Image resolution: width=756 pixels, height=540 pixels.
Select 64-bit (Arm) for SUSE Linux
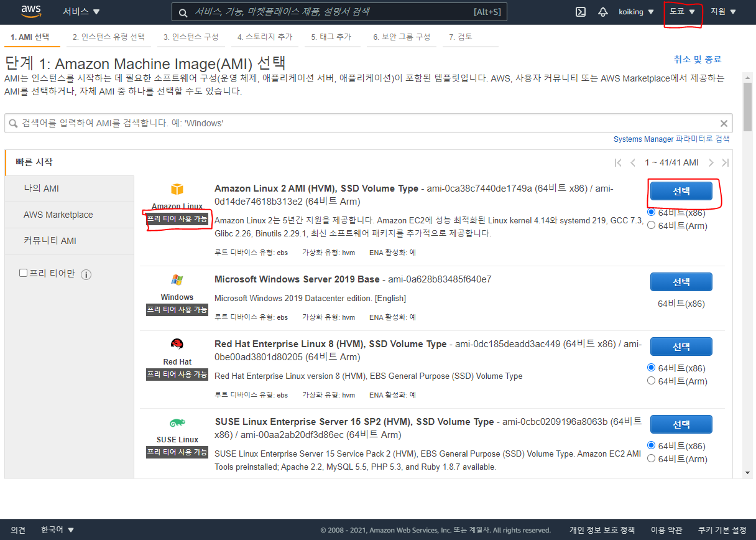(x=652, y=459)
